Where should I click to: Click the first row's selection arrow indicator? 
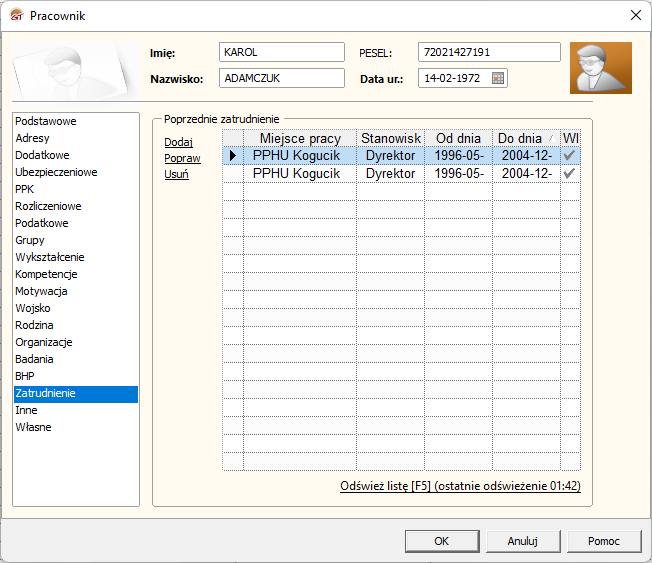click(x=232, y=156)
